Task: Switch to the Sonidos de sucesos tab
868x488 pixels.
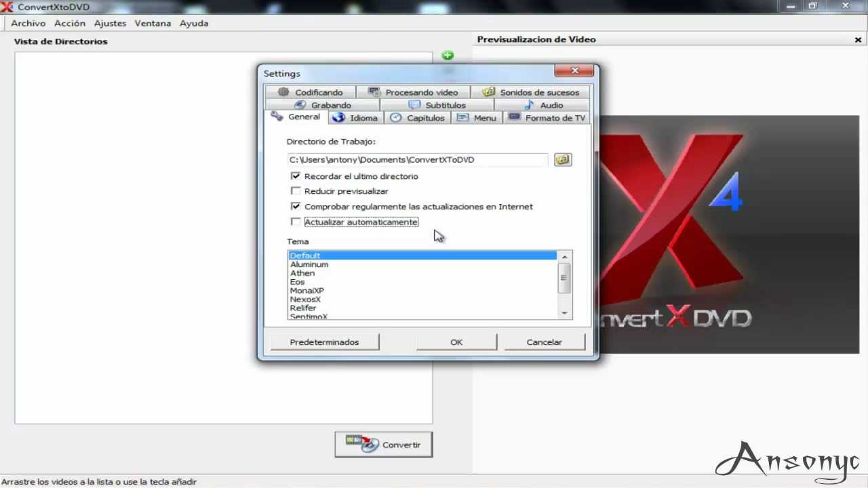Action: (x=530, y=91)
